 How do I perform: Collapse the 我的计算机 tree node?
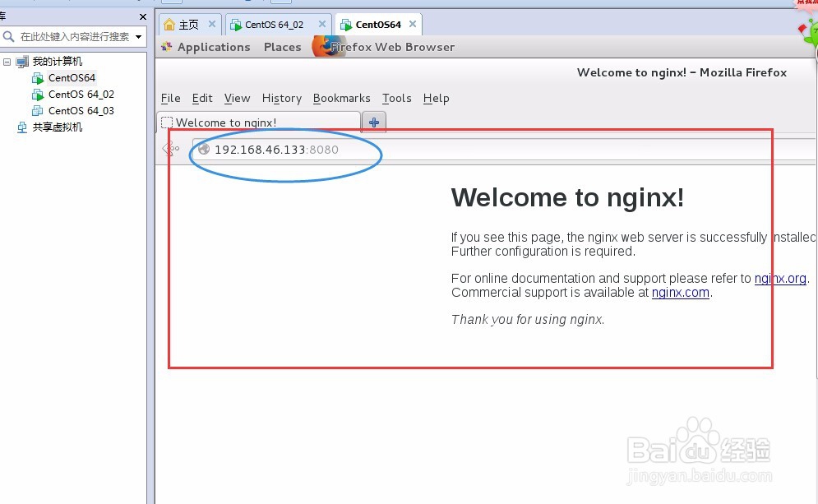coord(7,61)
